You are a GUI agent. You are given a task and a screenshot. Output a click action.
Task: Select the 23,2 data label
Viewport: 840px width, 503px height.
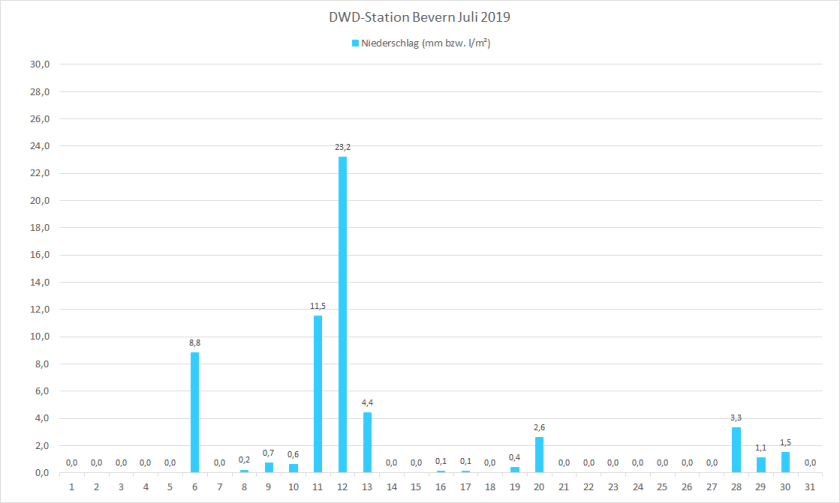pyautogui.click(x=343, y=147)
